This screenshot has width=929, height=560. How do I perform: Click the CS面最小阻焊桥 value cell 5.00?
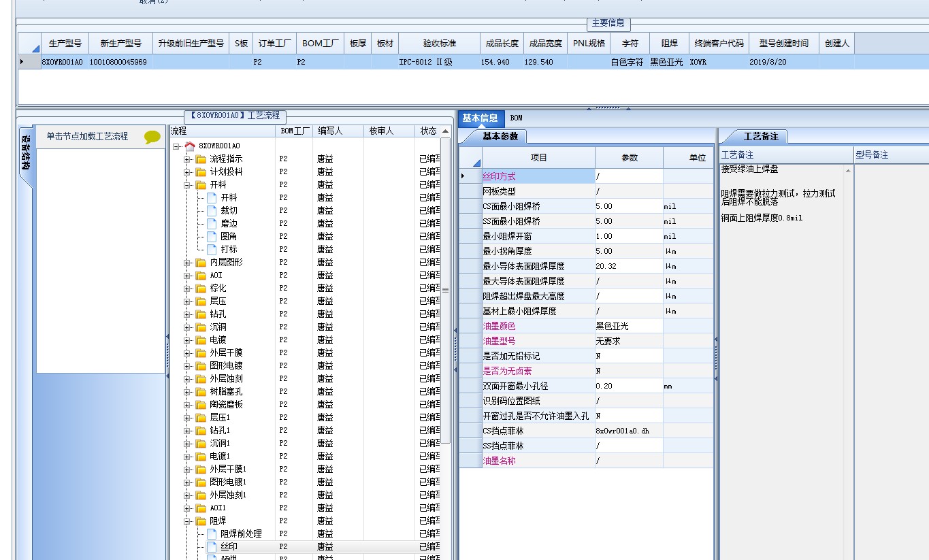click(629, 206)
